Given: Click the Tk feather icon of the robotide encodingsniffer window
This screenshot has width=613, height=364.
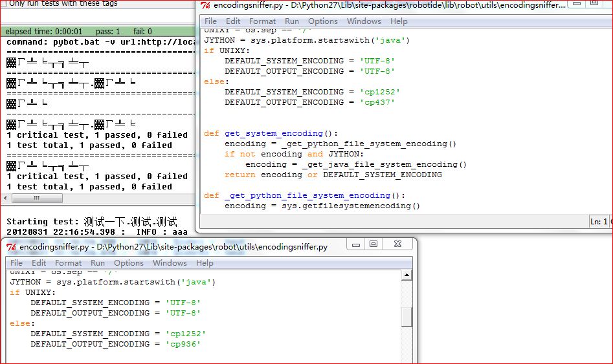Looking at the screenshot, I should (205, 6).
